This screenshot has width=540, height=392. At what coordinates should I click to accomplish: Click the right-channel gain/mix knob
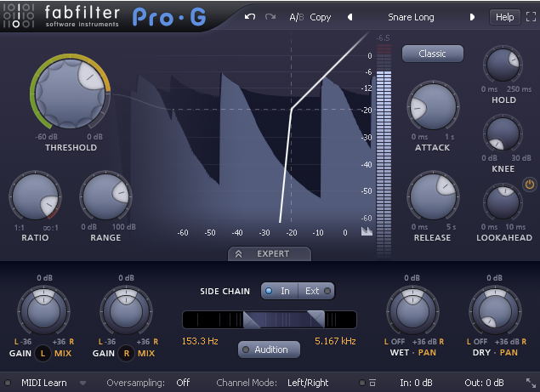[127, 312]
